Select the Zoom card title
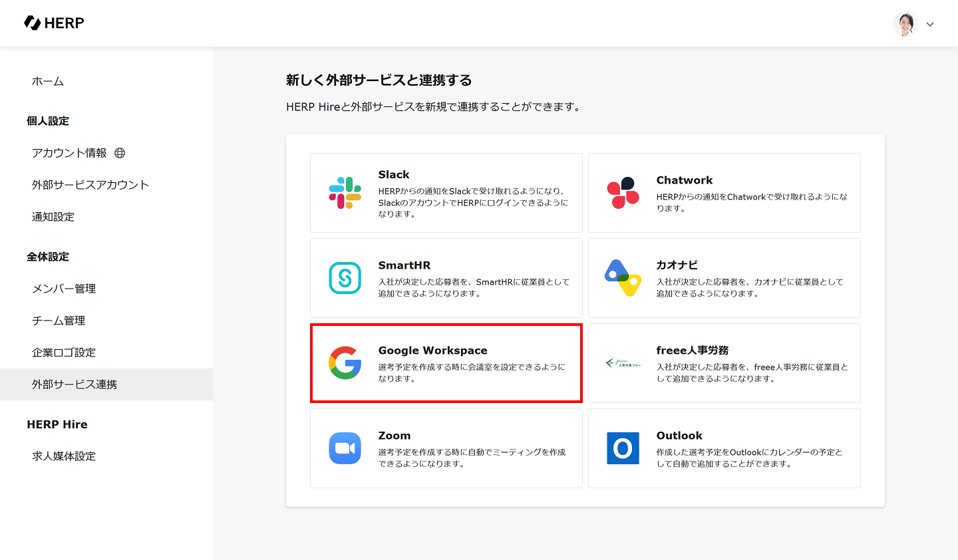The height and width of the screenshot is (560, 958). pyautogui.click(x=395, y=436)
